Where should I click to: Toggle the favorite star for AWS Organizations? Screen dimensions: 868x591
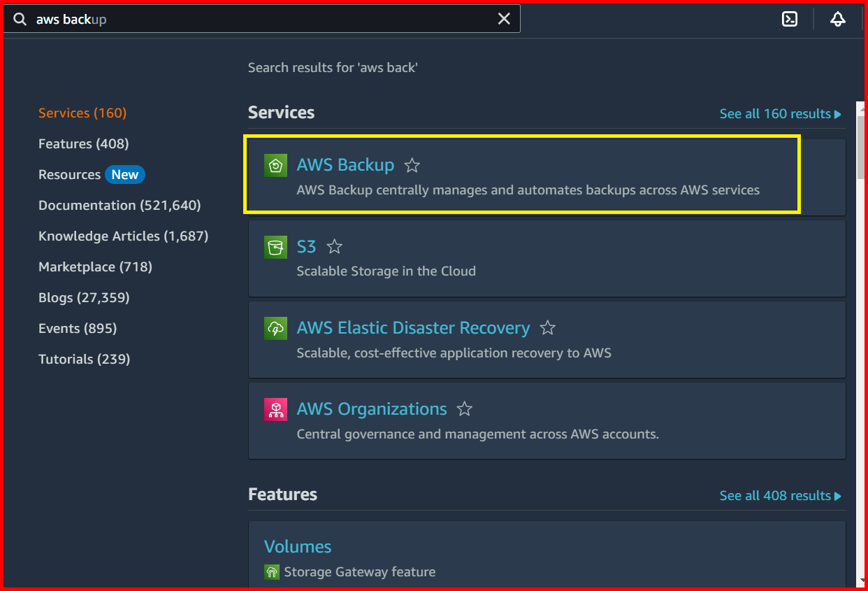[x=465, y=409]
